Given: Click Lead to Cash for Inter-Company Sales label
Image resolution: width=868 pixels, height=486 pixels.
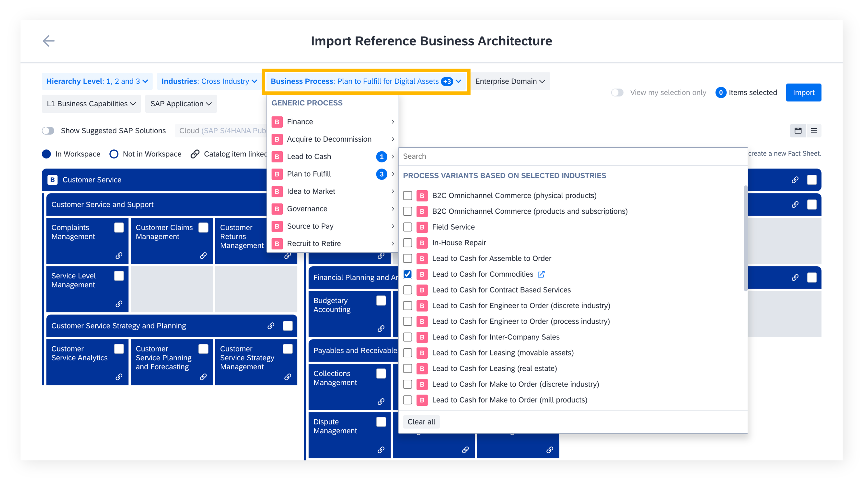Looking at the screenshot, I should (x=496, y=337).
